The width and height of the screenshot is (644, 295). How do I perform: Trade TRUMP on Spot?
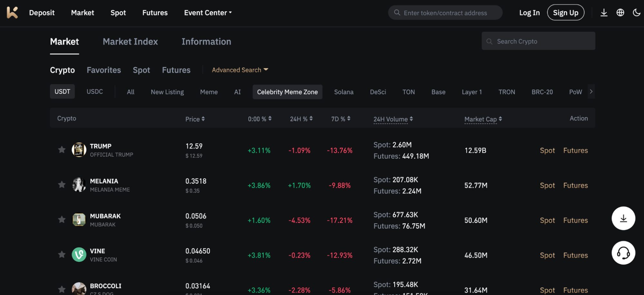point(547,151)
